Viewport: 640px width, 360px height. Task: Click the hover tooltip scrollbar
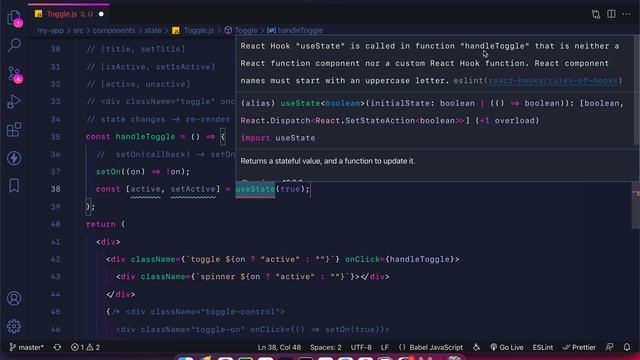[x=637, y=90]
